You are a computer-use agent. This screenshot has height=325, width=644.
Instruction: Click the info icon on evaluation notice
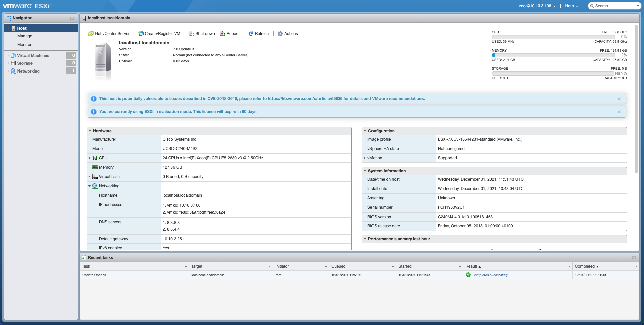click(x=94, y=112)
